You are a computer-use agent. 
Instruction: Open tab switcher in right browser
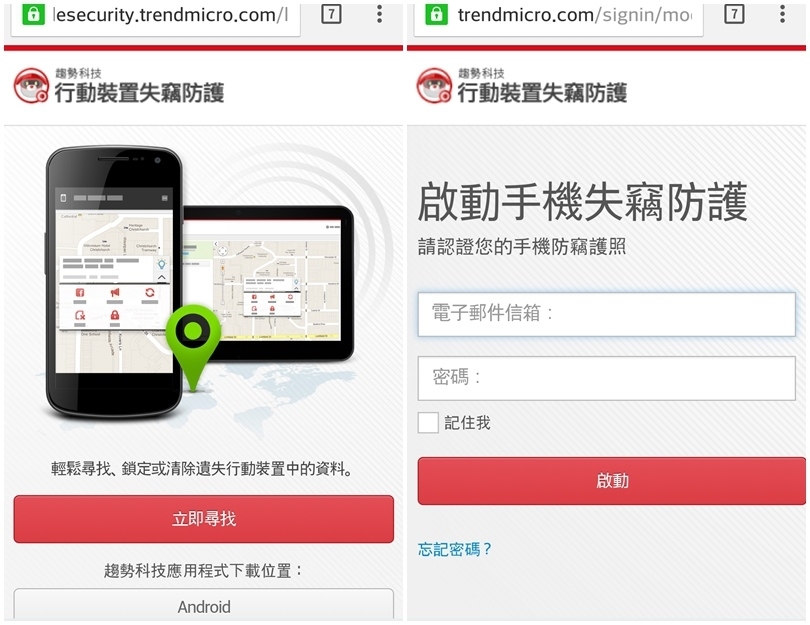click(x=734, y=14)
